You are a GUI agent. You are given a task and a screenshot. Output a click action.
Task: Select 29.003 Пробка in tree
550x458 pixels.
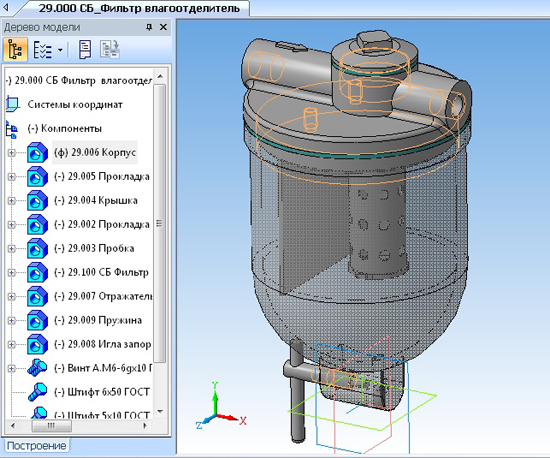(94, 248)
